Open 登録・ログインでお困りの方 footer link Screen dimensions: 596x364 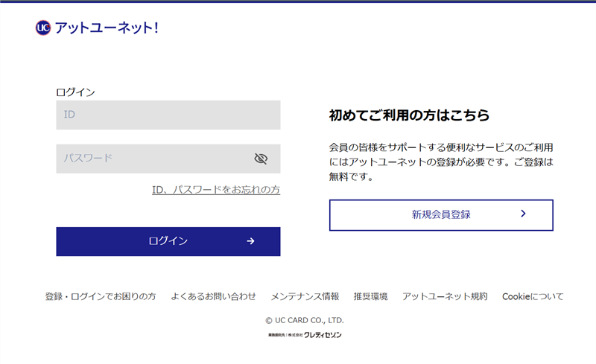point(101,296)
